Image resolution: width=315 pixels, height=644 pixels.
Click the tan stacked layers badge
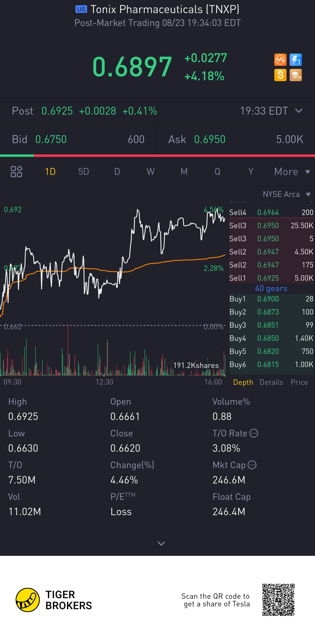tap(296, 75)
